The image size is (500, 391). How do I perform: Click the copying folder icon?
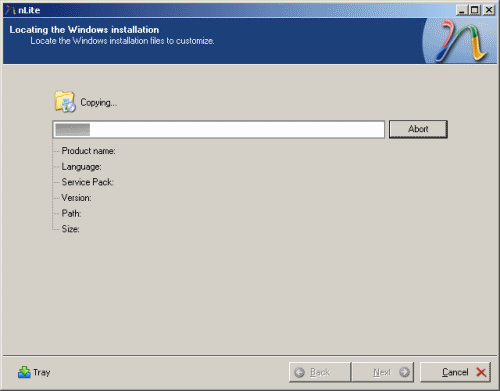65,102
